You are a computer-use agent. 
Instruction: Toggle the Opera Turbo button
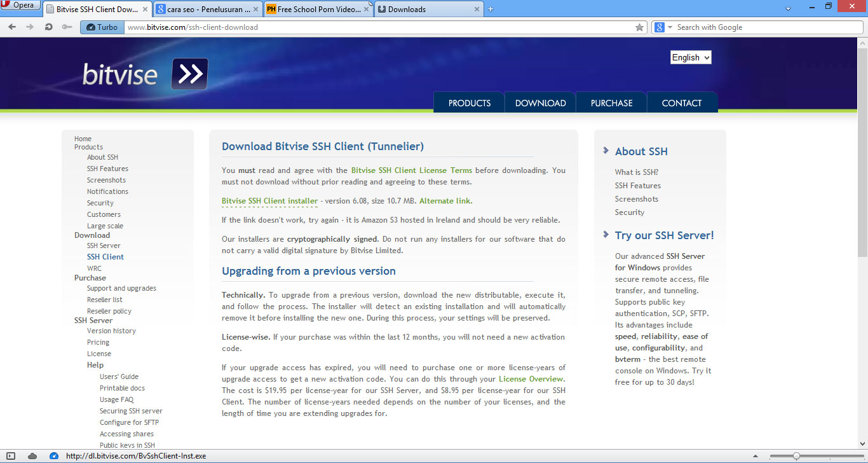pos(102,27)
